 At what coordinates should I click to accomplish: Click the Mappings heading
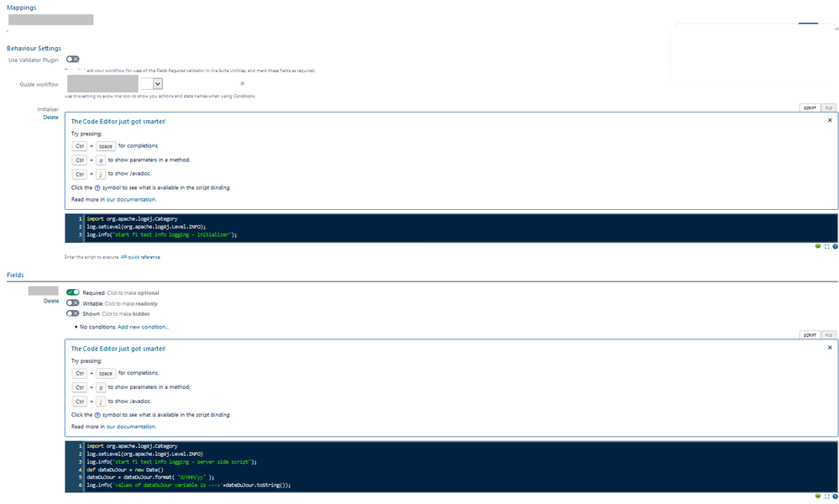21,8
